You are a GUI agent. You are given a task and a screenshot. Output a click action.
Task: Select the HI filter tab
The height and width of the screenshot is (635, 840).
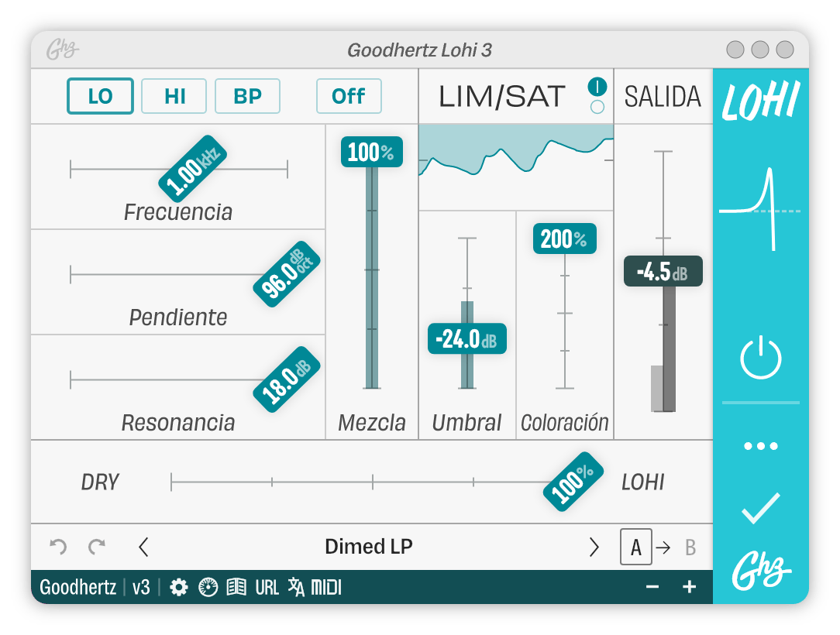(174, 96)
